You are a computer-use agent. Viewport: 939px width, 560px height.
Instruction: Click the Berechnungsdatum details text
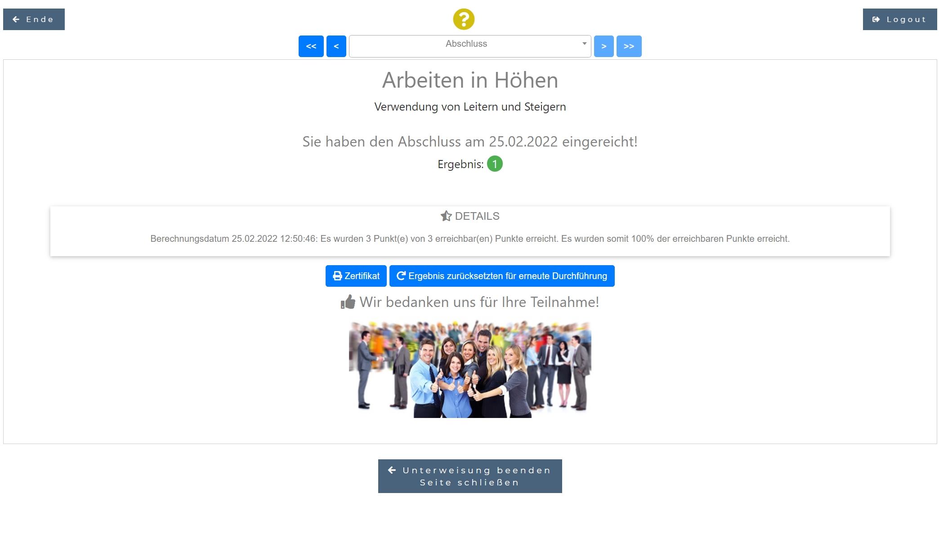(x=469, y=239)
